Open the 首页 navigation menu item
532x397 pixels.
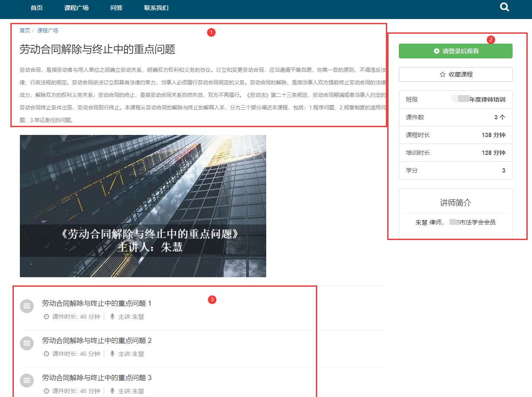point(37,8)
